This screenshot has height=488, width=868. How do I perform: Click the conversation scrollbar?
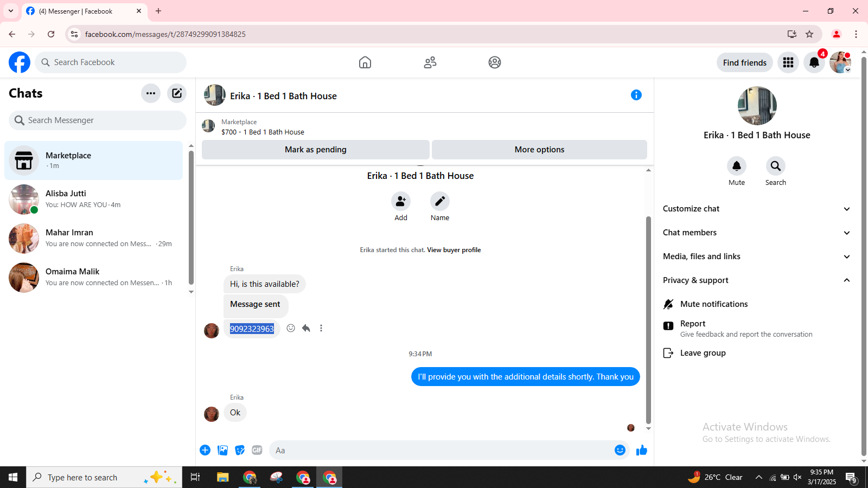[x=648, y=320]
